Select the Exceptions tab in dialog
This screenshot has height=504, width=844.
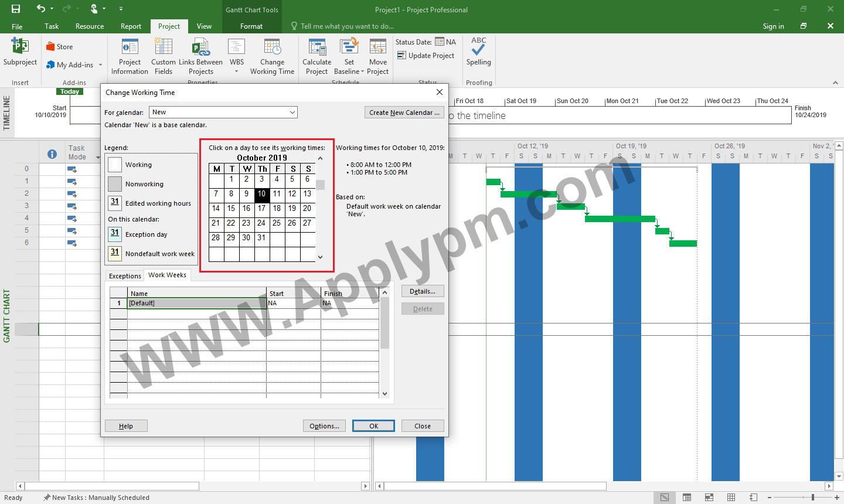[x=125, y=276]
